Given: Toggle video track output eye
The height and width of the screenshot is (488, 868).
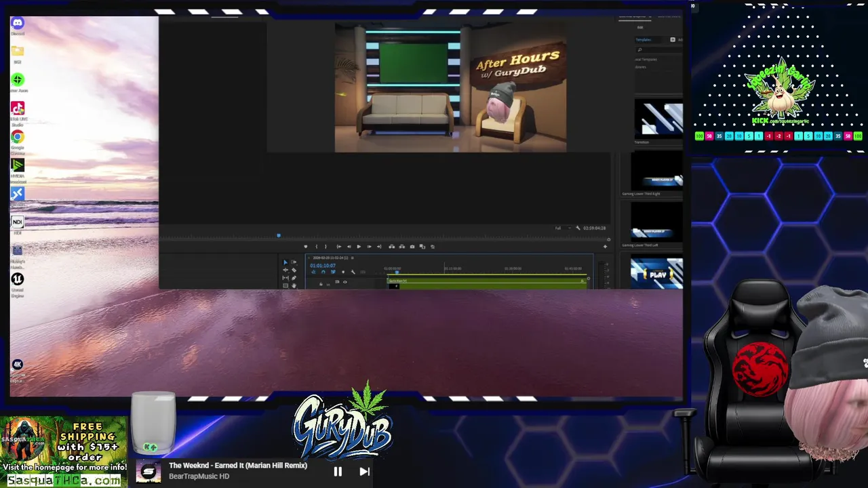Looking at the screenshot, I should 345,282.
